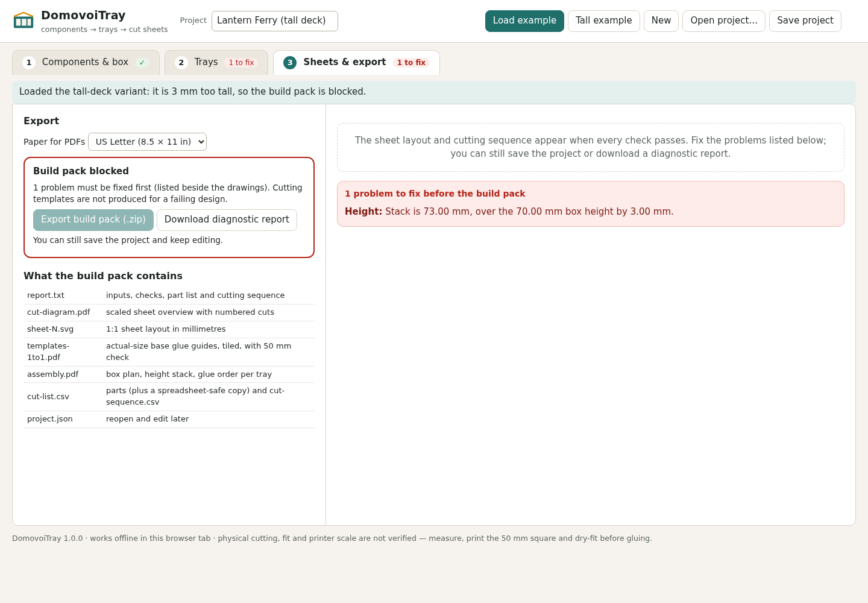Switch to the Trays tab

(216, 63)
